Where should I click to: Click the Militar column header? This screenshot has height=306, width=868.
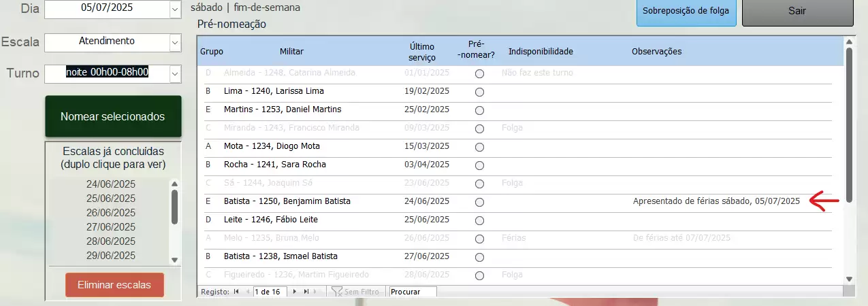click(x=291, y=52)
